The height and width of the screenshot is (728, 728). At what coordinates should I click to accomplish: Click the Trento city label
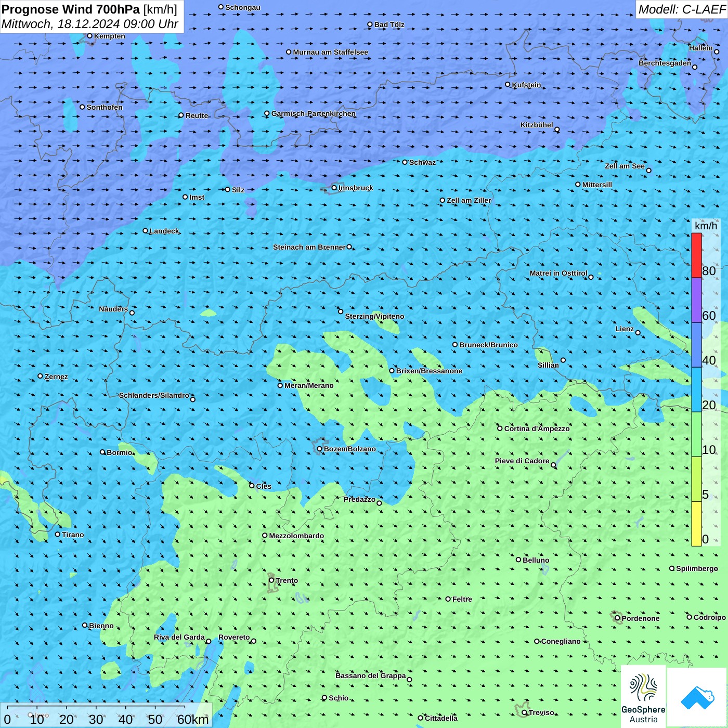[287, 580]
